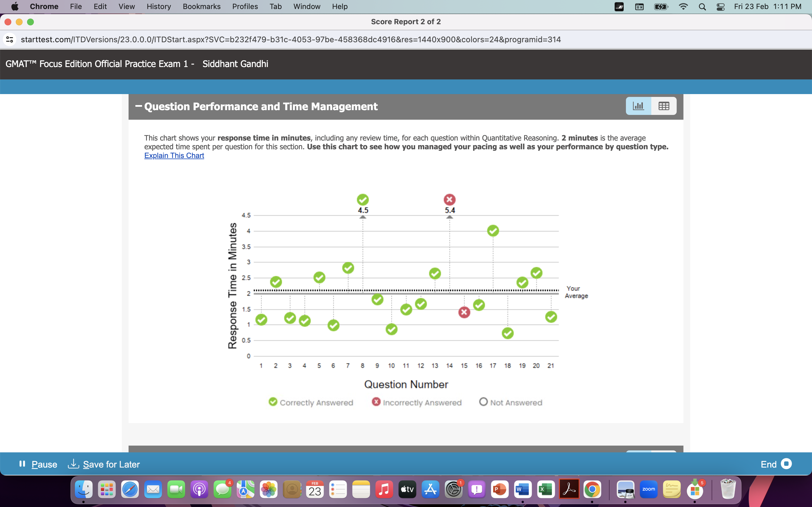Click the Correctly Answered legend item
Image resolution: width=812 pixels, height=507 pixels.
pyautogui.click(x=311, y=403)
